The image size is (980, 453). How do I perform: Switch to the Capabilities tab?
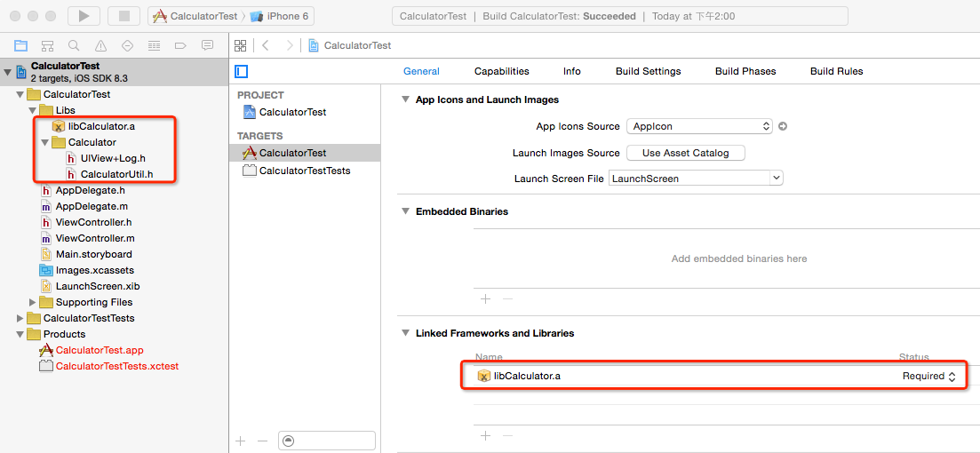pos(501,71)
